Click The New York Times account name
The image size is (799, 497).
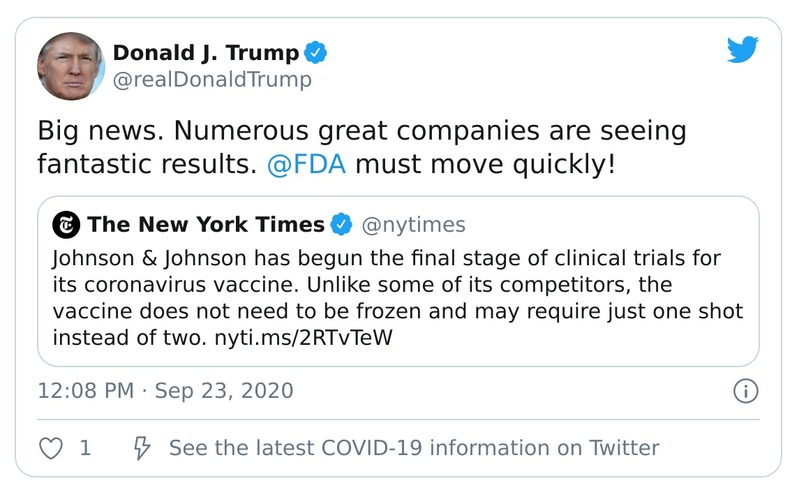click(206, 224)
